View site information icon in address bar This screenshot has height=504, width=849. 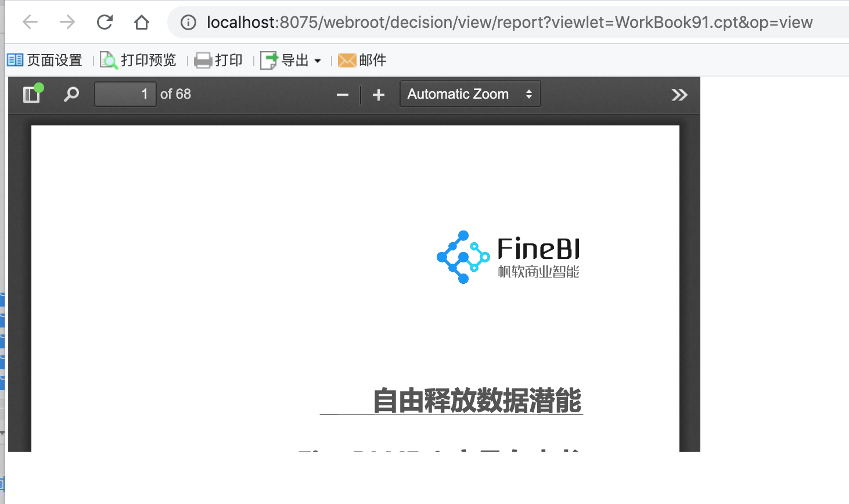(188, 22)
